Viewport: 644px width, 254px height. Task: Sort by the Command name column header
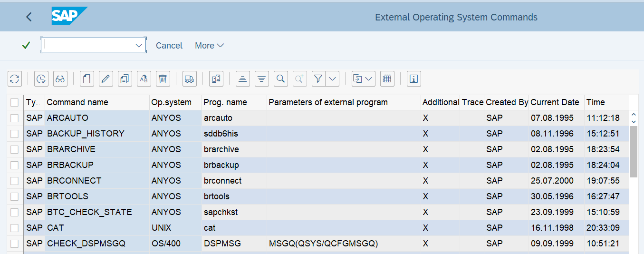[x=77, y=102]
